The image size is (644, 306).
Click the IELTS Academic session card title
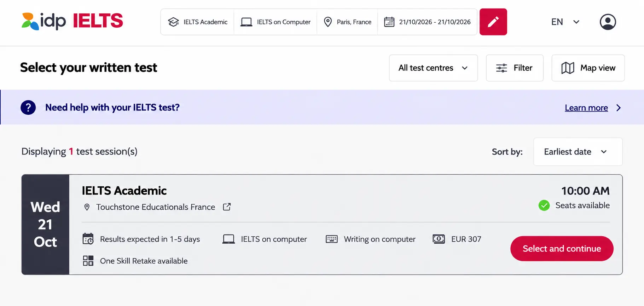pos(124,191)
